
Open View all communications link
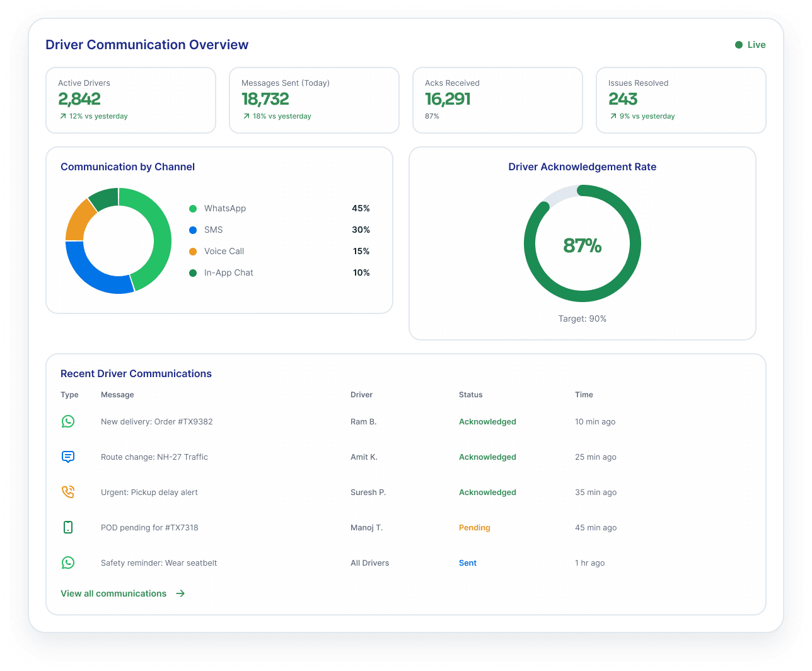[x=113, y=593]
